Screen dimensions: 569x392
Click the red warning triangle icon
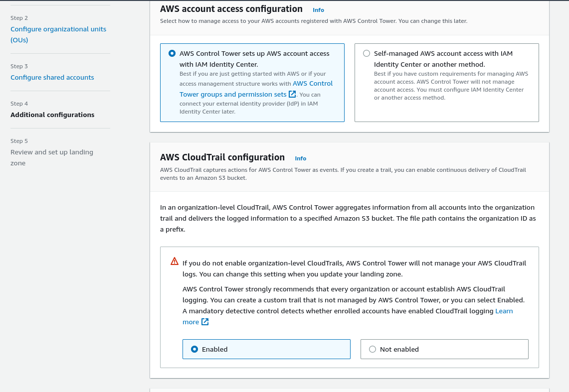[x=175, y=261]
